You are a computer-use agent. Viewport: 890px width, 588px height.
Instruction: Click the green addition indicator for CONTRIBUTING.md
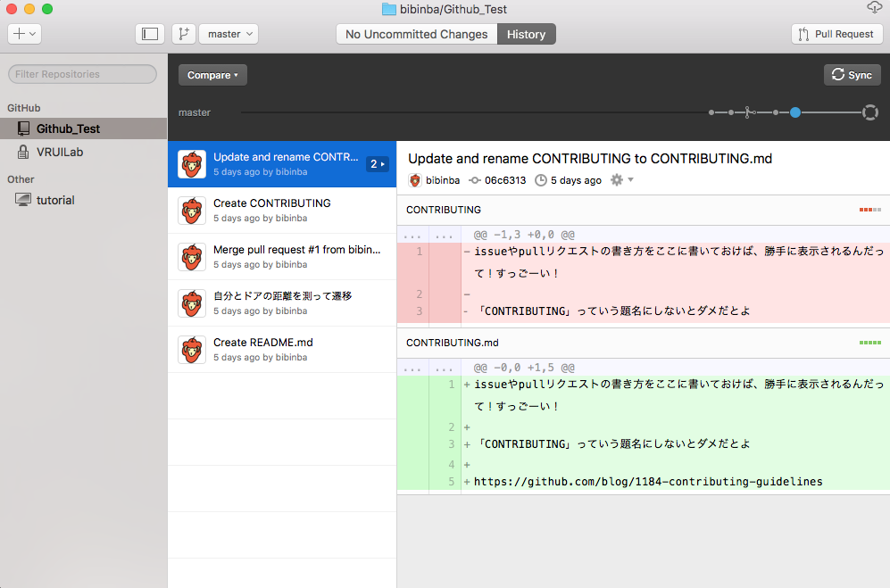pyautogui.click(x=870, y=343)
